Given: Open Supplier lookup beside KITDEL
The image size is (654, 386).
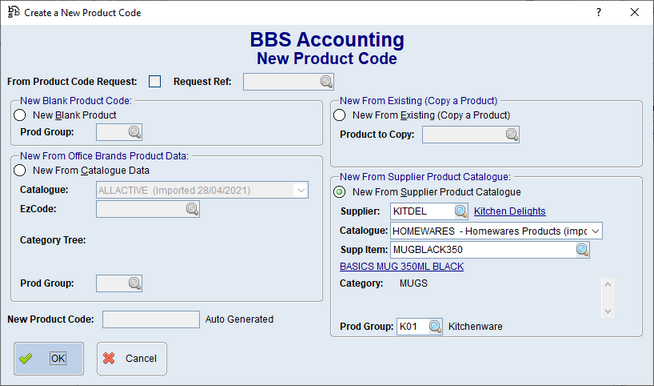Looking at the screenshot, I should (460, 211).
